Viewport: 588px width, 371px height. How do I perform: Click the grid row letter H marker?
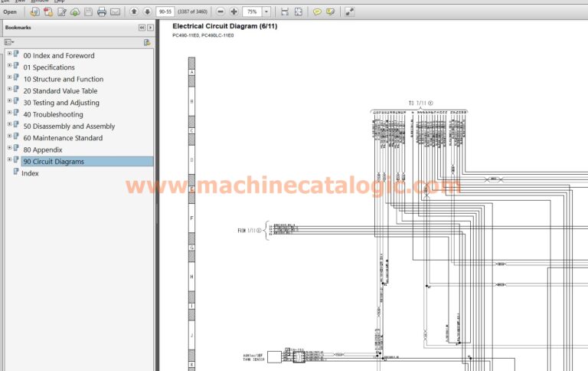pos(191,277)
